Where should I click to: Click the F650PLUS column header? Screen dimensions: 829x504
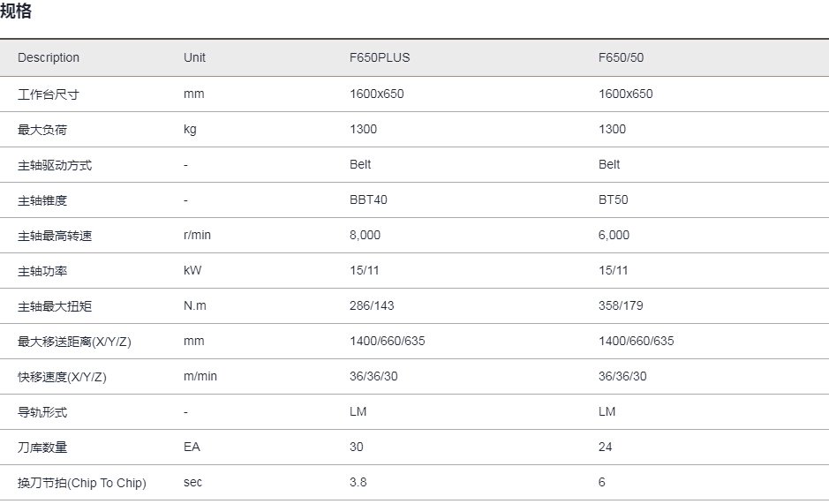coord(380,57)
